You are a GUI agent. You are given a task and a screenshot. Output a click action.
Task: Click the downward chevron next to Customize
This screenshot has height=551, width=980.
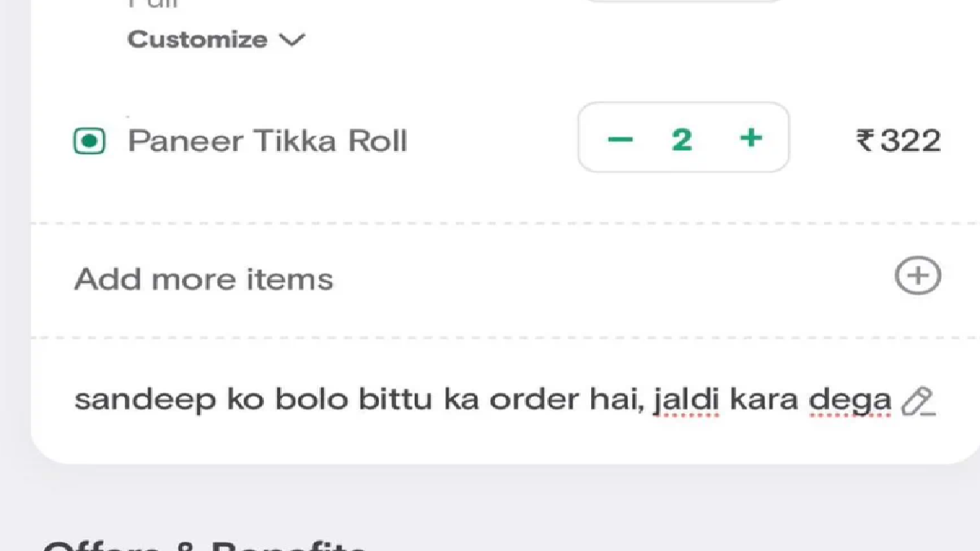(293, 39)
